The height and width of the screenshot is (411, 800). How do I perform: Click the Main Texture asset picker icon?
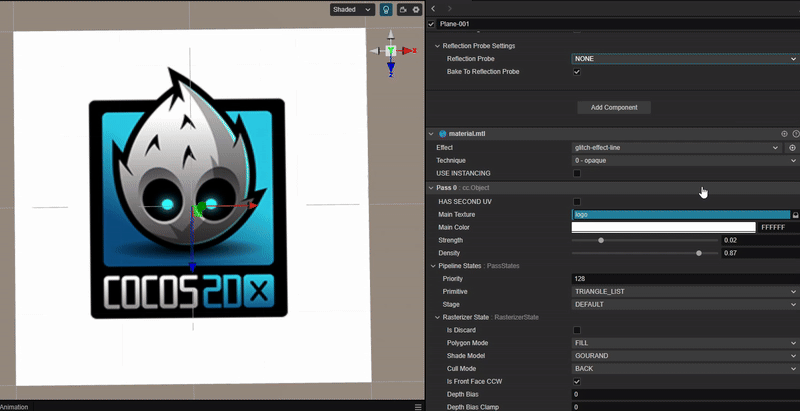coord(795,215)
